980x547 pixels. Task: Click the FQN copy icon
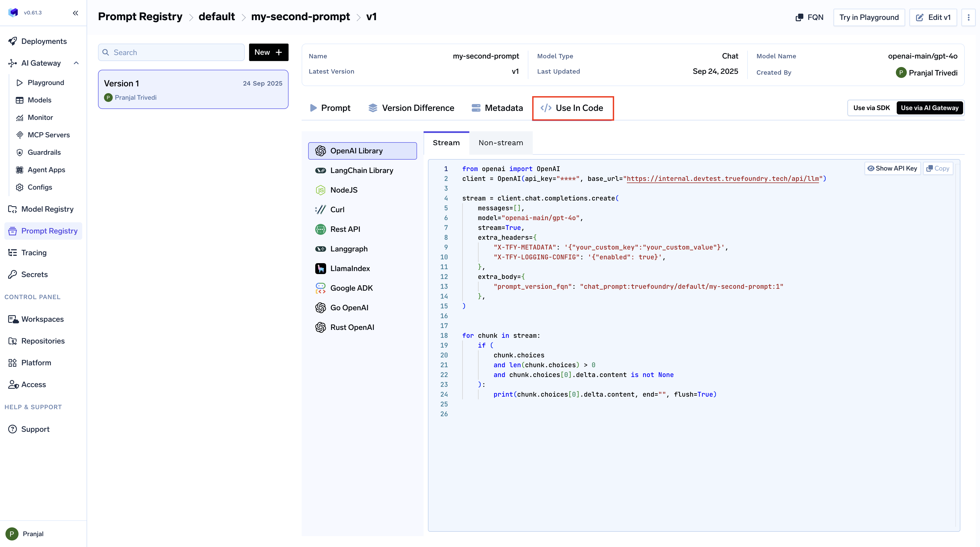(x=799, y=17)
